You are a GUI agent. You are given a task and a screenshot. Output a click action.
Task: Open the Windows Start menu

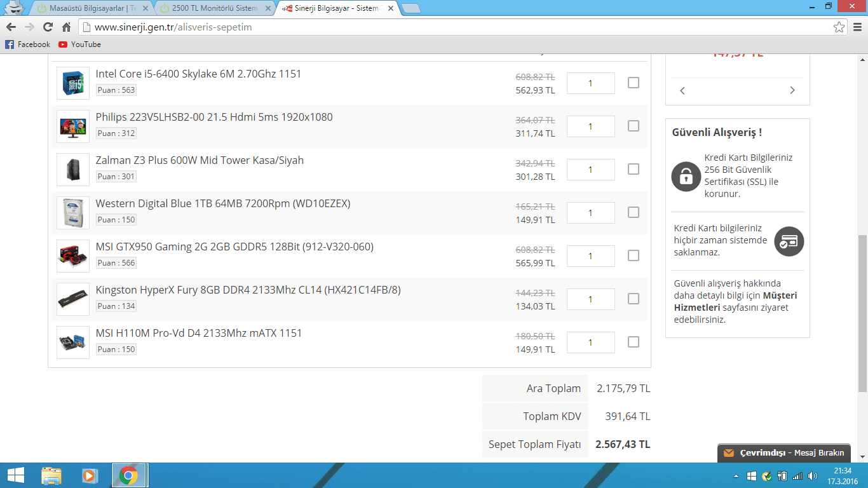(16, 475)
